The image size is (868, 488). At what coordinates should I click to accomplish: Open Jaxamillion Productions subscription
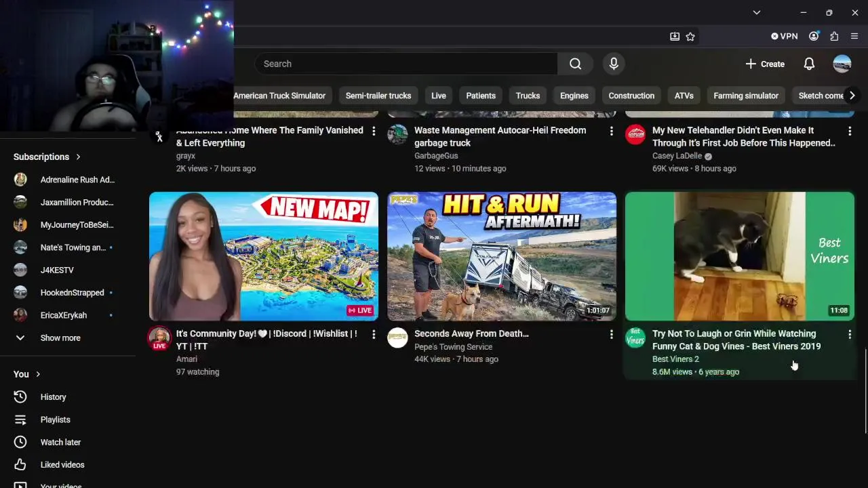(x=68, y=202)
